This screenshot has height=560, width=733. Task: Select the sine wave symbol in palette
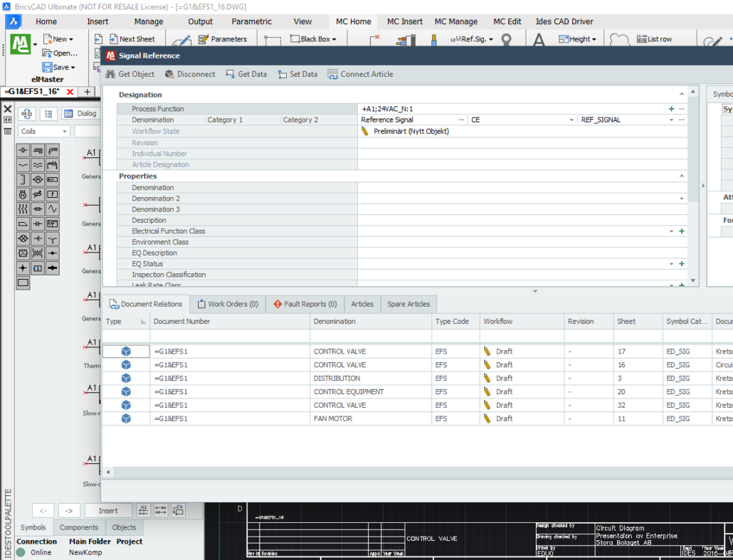click(x=53, y=209)
